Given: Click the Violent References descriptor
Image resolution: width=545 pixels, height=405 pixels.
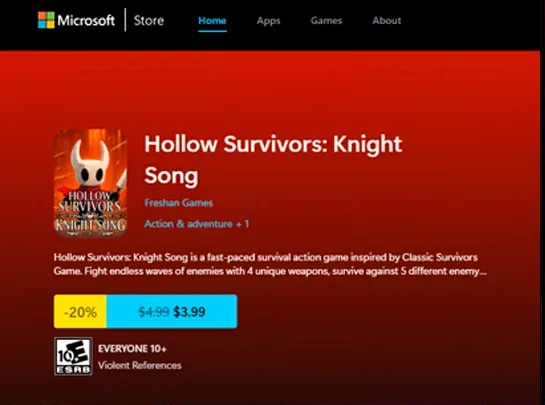Looking at the screenshot, I should (x=140, y=365).
